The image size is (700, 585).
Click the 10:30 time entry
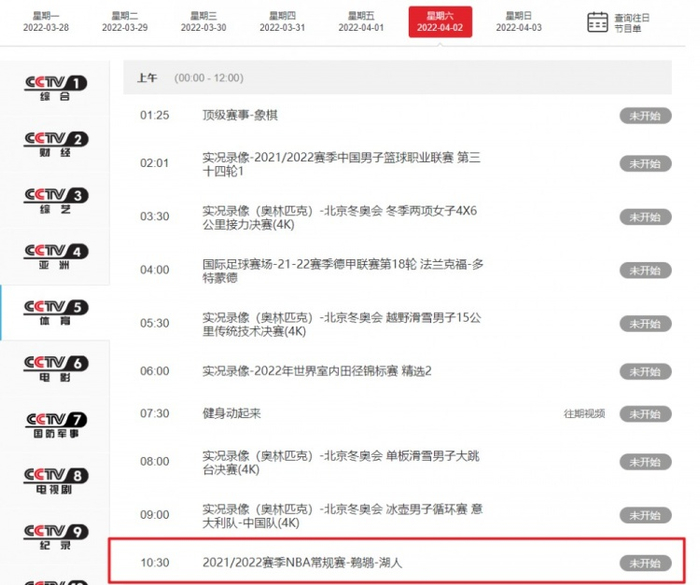tap(154, 563)
